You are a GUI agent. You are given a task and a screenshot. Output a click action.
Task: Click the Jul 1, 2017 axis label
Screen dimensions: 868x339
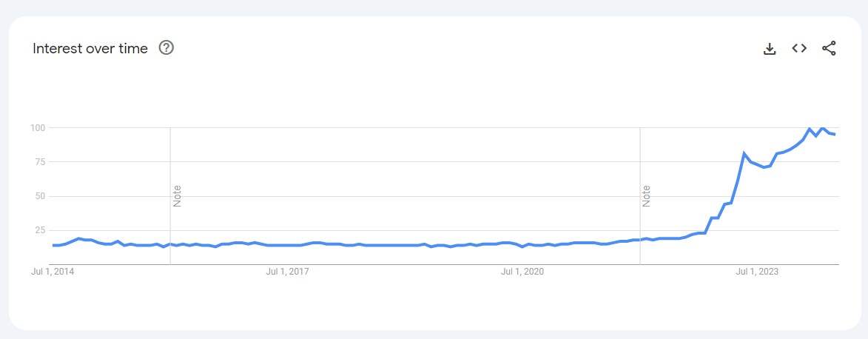[288, 272]
